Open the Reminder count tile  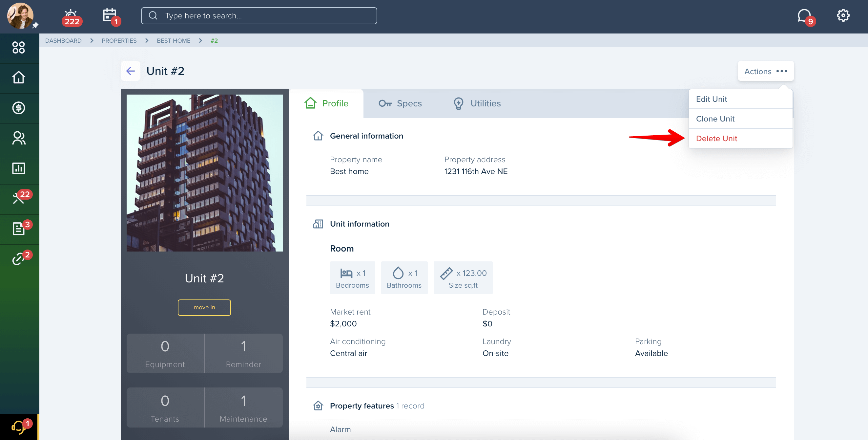coord(243,353)
